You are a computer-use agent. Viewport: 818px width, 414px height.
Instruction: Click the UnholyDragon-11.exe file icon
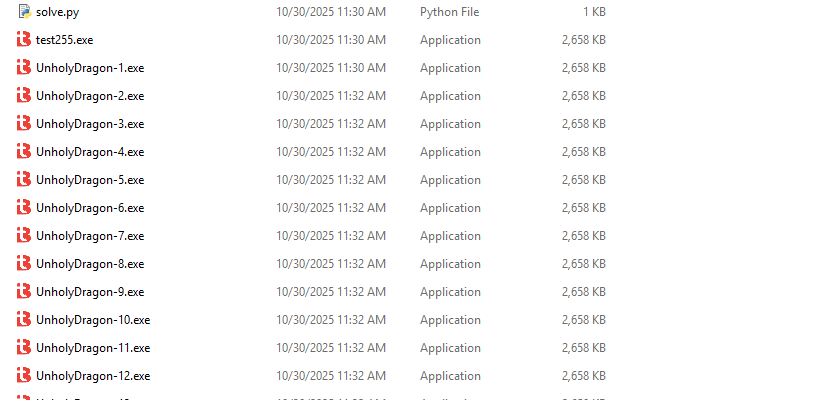pyautogui.click(x=24, y=348)
